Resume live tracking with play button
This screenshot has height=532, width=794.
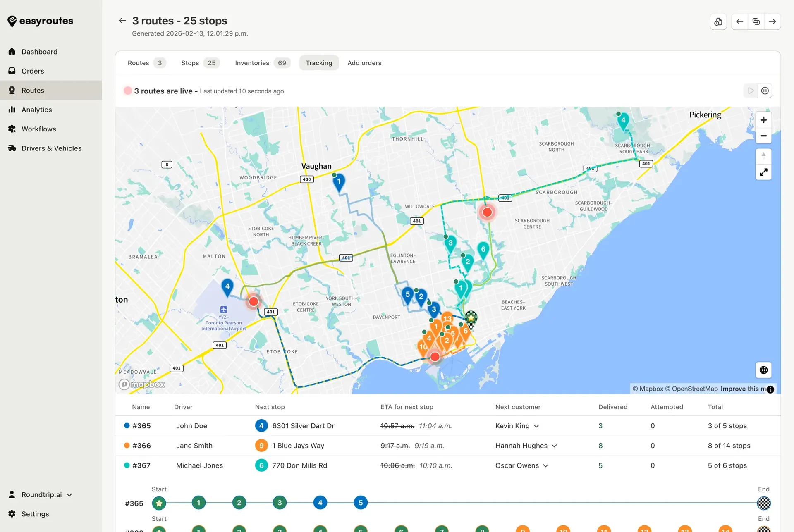751,91
